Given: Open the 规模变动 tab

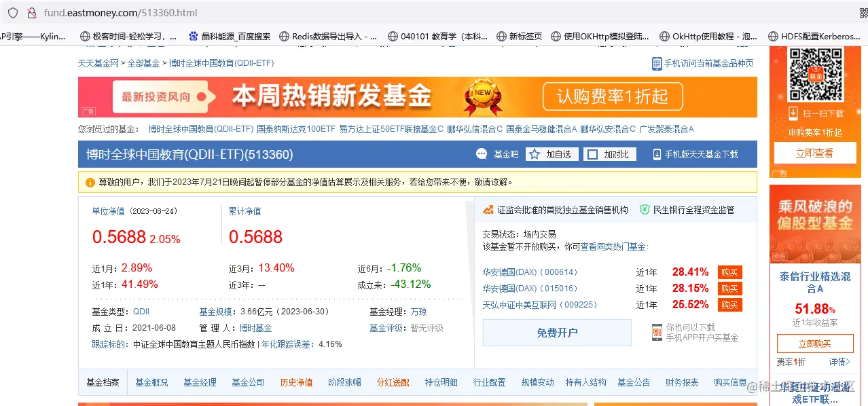Looking at the screenshot, I should click(x=538, y=382).
